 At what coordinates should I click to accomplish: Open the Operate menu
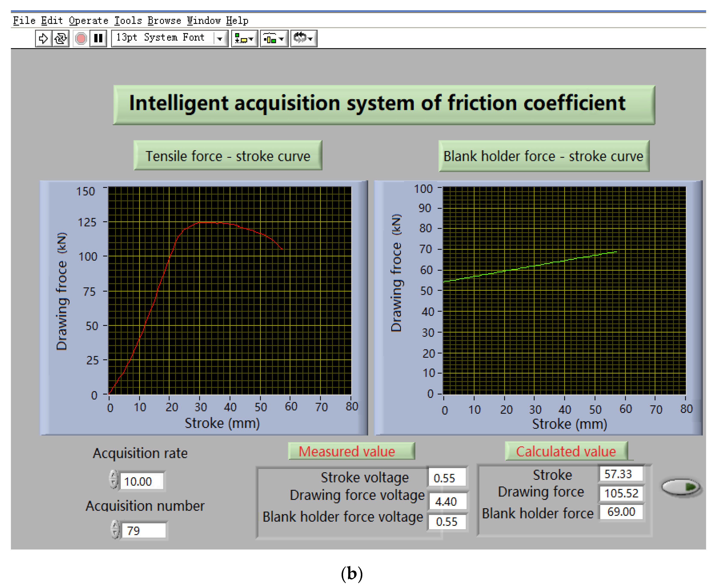pyautogui.click(x=88, y=21)
